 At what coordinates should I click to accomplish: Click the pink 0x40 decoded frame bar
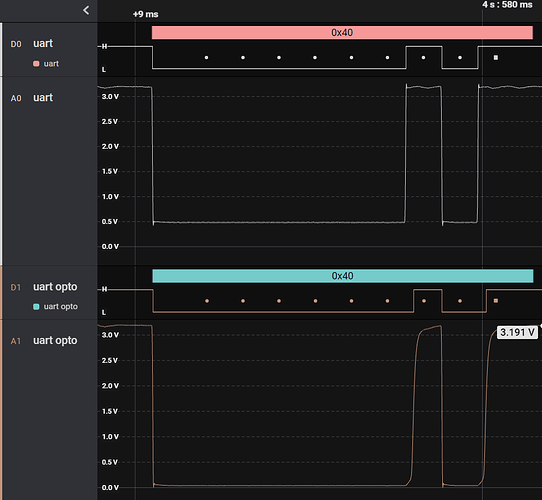tap(342, 33)
